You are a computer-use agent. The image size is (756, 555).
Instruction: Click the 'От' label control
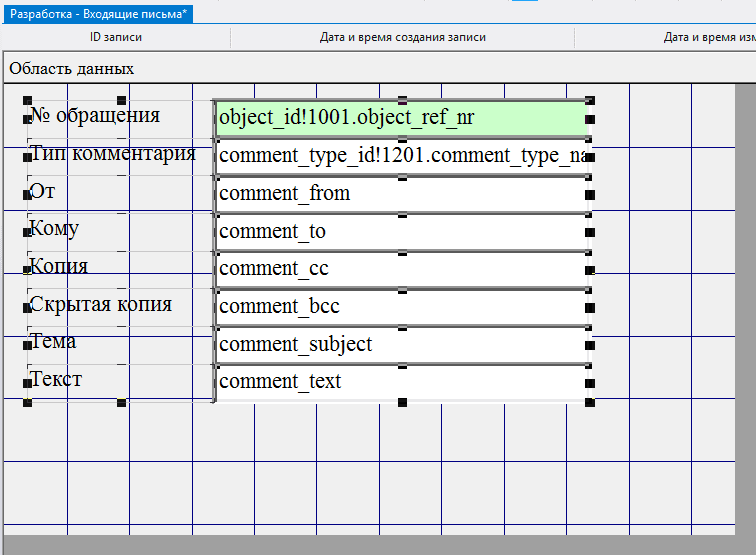(43, 191)
